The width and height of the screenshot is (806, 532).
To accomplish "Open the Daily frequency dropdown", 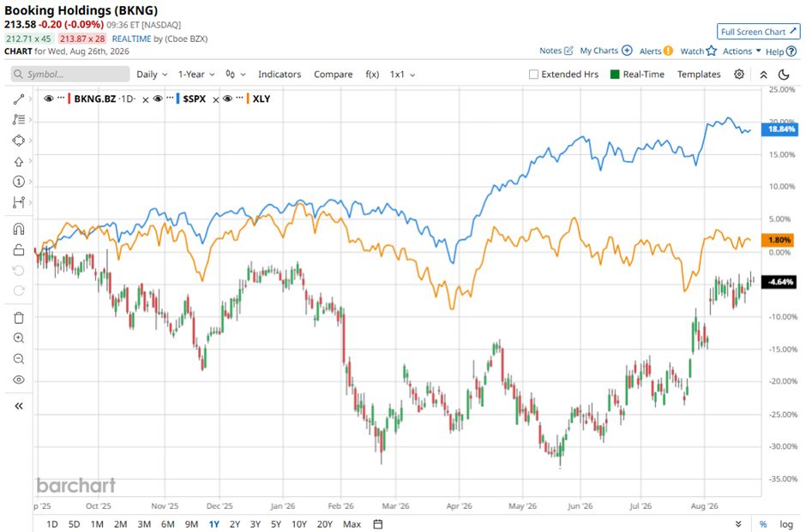I will coord(152,75).
